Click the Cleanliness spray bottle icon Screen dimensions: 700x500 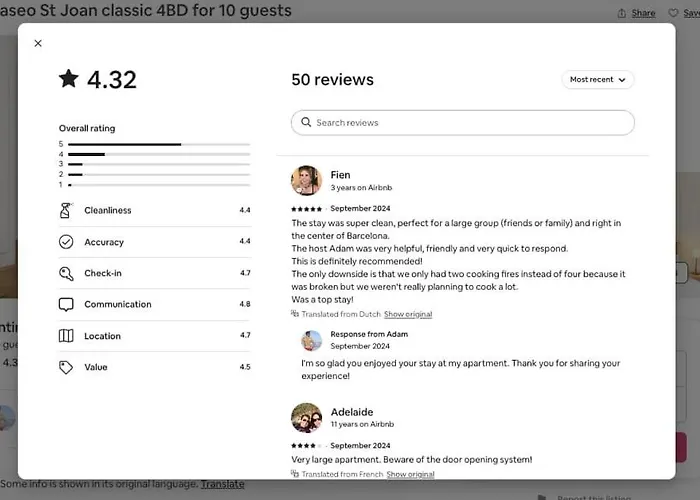pos(66,210)
